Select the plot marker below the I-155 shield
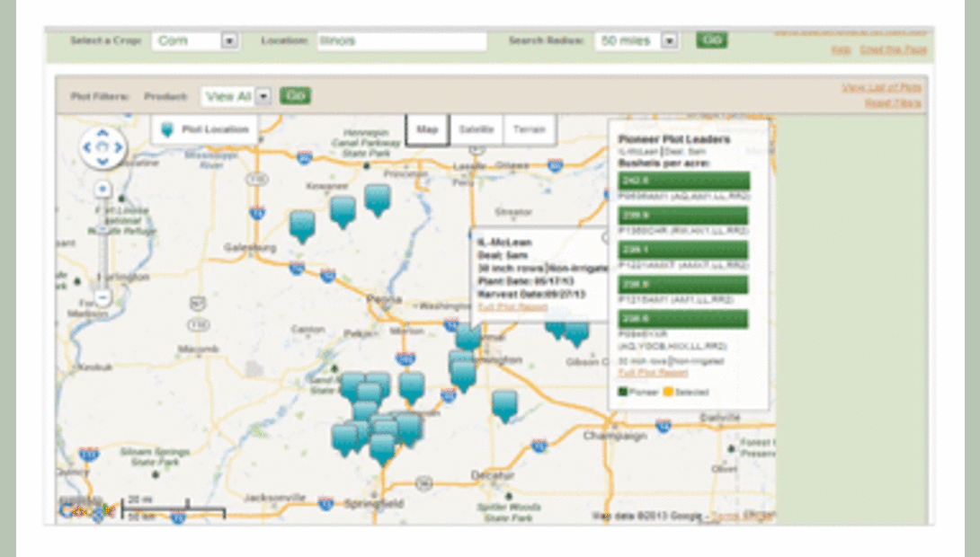980x557 pixels. [x=412, y=388]
